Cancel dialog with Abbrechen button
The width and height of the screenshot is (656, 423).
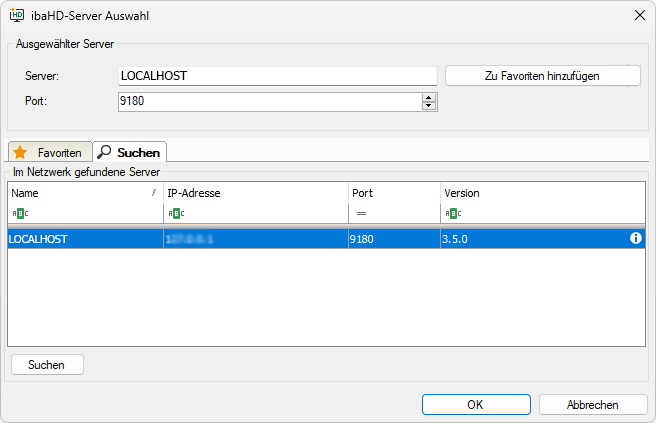coord(593,404)
